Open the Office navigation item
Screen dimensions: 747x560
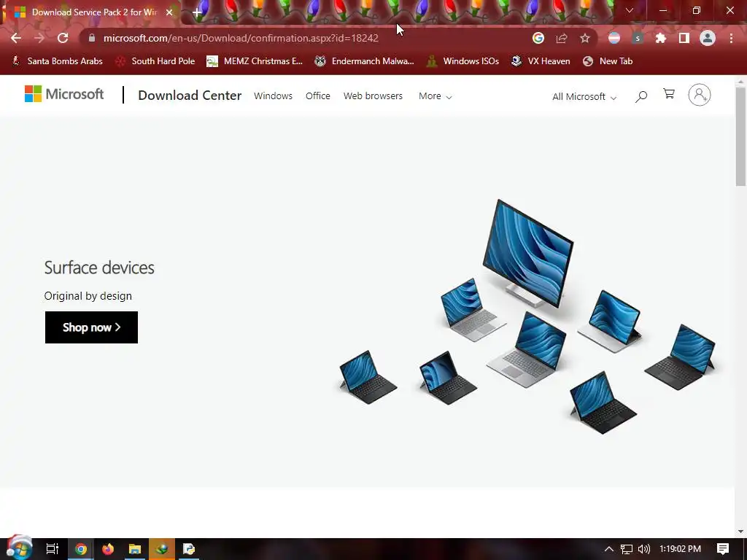coord(318,96)
